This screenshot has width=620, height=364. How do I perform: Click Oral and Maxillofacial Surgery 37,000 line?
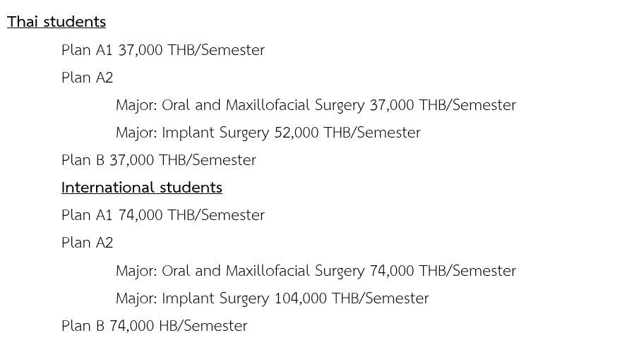(316, 105)
